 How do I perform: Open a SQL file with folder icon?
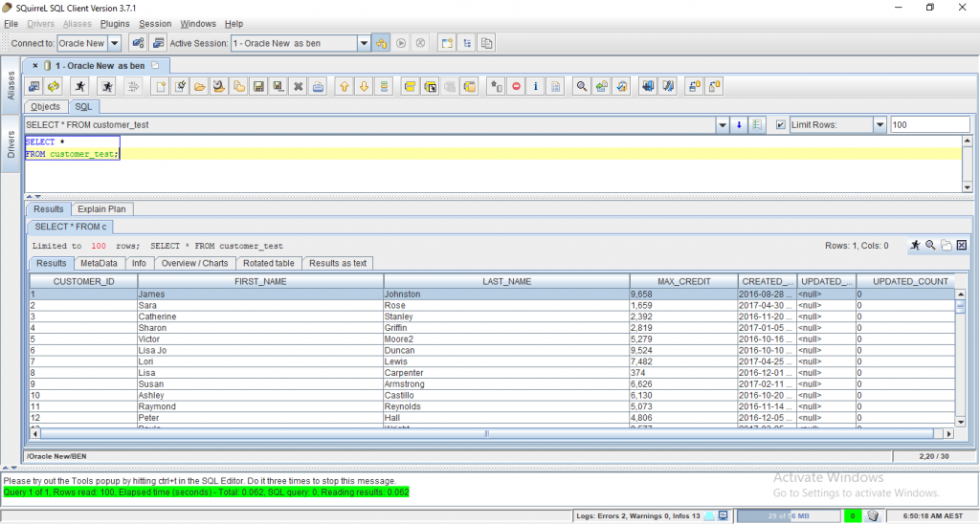pos(199,86)
